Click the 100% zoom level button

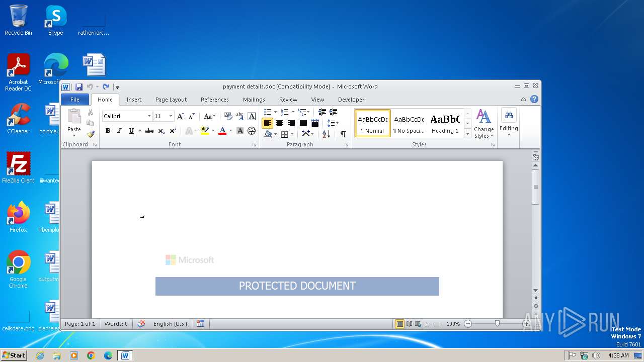(x=453, y=324)
